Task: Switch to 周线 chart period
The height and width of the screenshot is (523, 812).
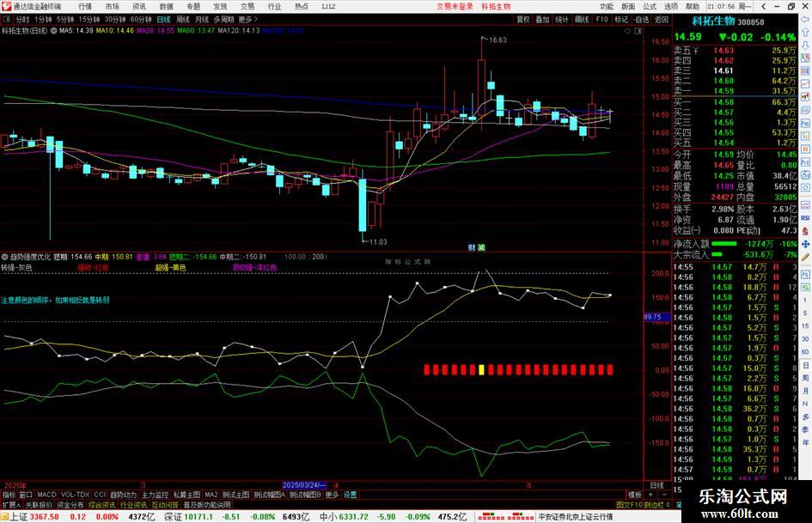Action: coord(183,19)
